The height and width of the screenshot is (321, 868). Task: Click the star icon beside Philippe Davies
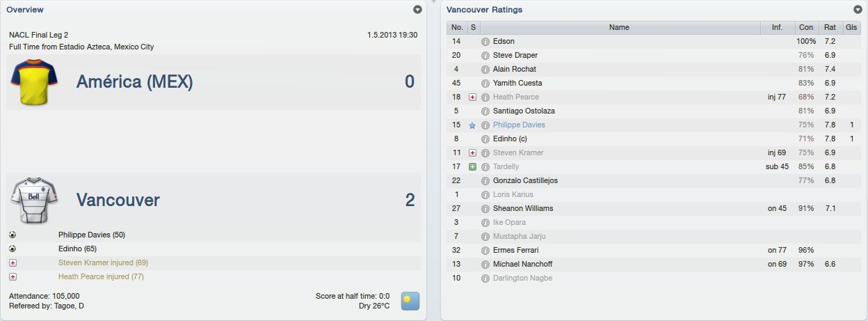coord(473,125)
